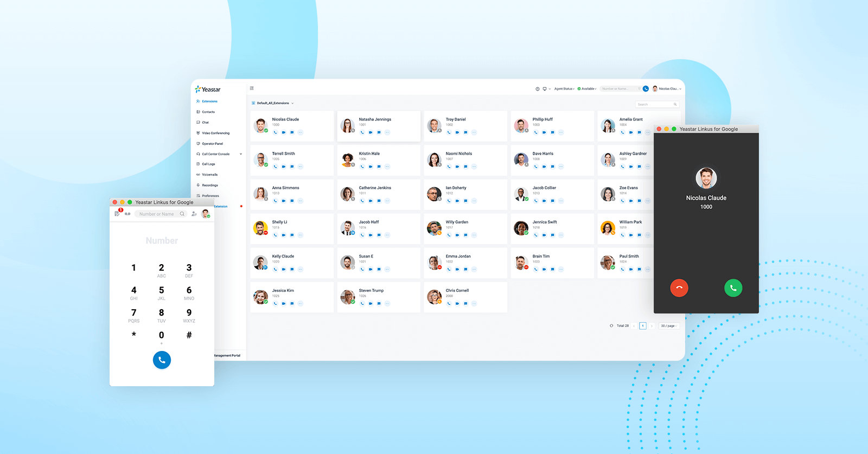This screenshot has width=868, height=454.
Task: Tap digit 9 on the dialpad
Action: 189,315
